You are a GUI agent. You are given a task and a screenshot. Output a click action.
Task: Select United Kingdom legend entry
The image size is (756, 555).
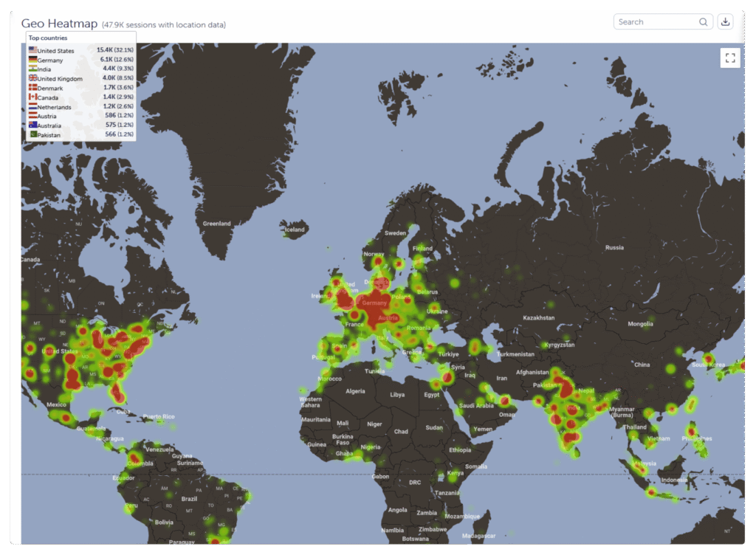coord(81,78)
